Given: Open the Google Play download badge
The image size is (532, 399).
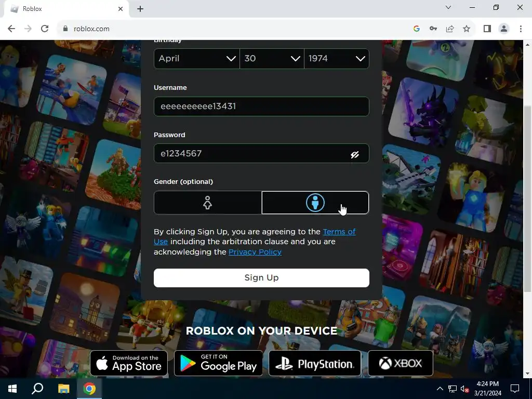Looking at the screenshot, I should (218, 363).
